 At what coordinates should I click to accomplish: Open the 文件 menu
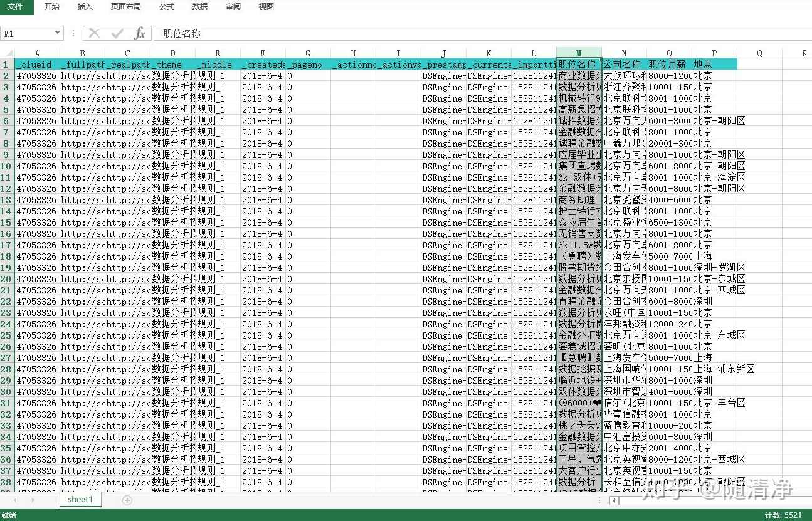16,7
